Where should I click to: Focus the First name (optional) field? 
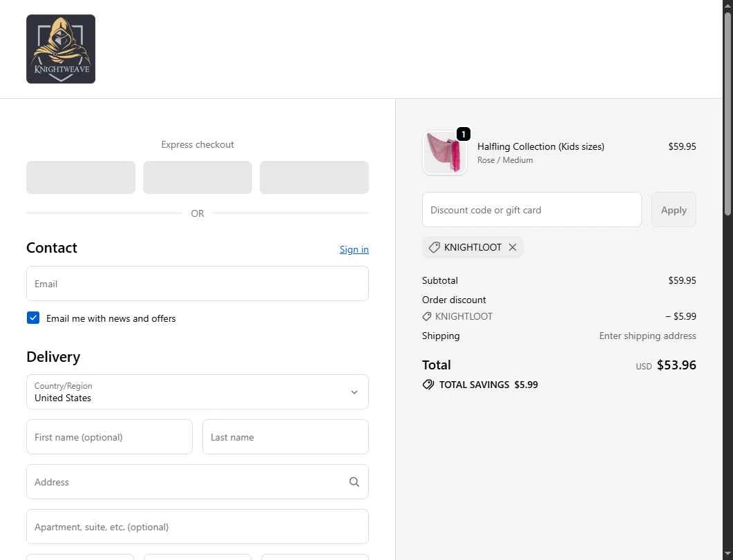click(x=109, y=436)
